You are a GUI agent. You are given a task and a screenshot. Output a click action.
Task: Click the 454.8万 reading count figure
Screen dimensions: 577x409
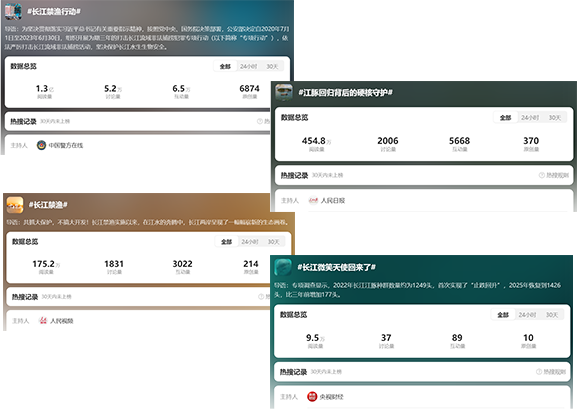[316, 141]
